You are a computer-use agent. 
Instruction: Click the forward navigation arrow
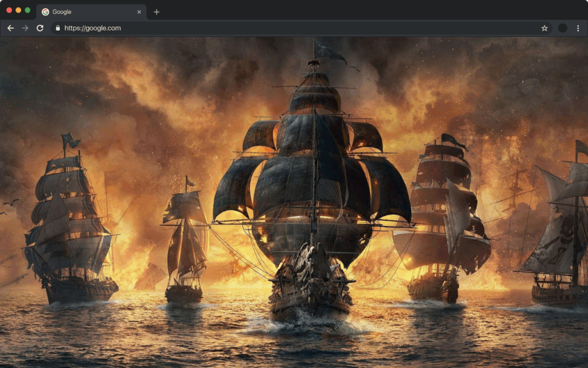[x=25, y=28]
